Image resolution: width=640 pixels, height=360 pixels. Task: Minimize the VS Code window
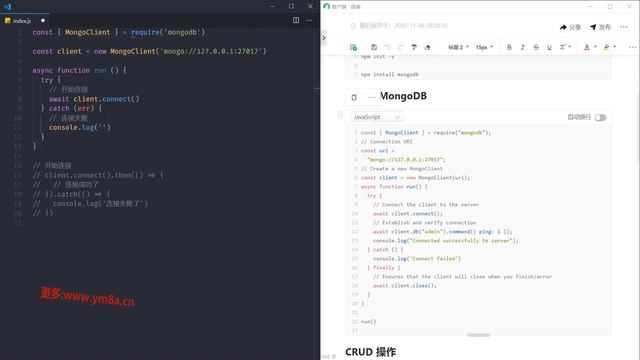[272, 7]
